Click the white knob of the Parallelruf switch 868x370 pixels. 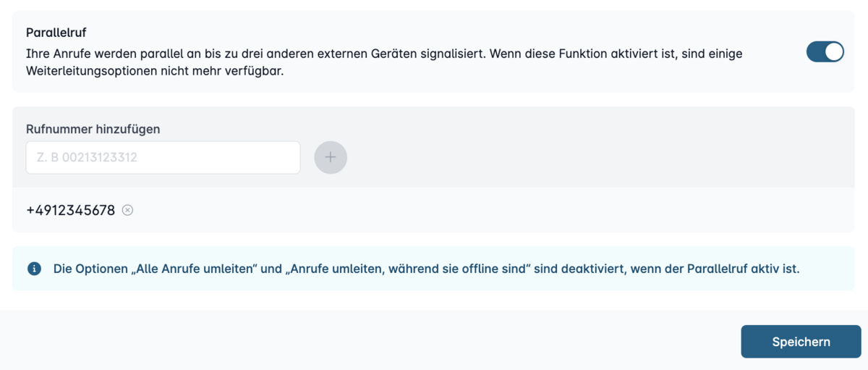(834, 52)
